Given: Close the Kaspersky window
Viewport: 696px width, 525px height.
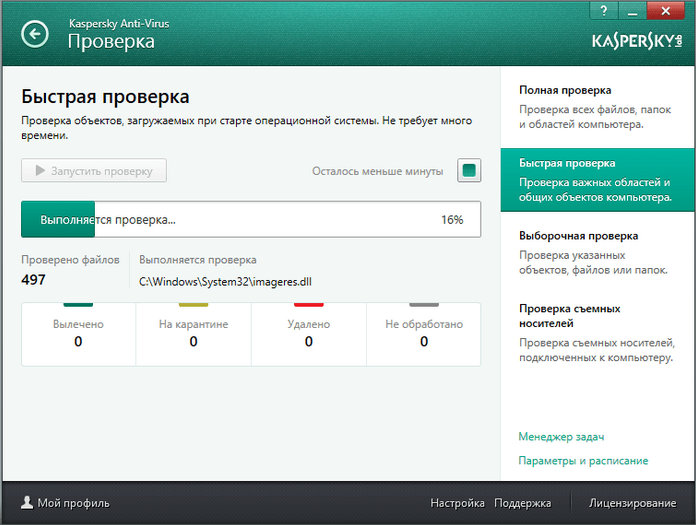Looking at the screenshot, I should tap(665, 11).
